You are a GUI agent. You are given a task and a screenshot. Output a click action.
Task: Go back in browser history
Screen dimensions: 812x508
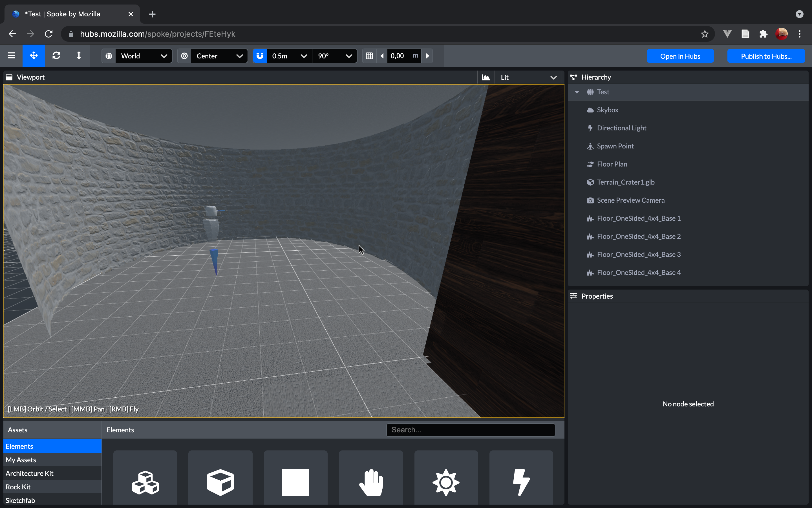pos(12,34)
